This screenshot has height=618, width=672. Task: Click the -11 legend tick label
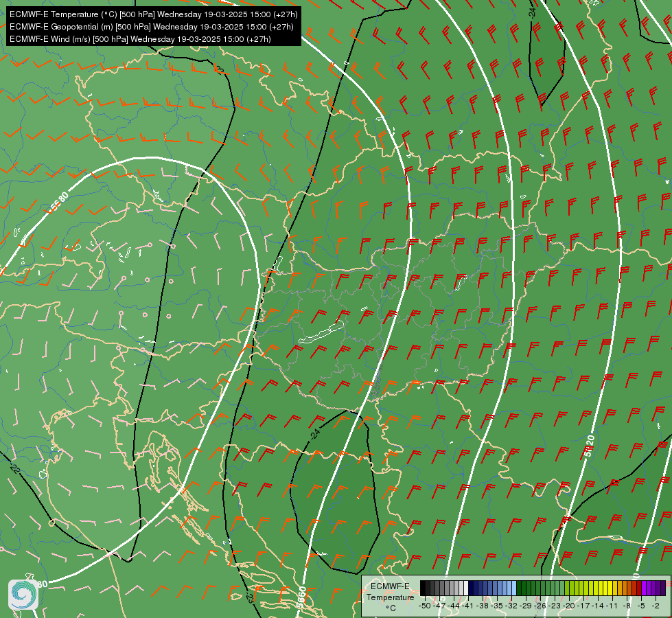[612, 606]
